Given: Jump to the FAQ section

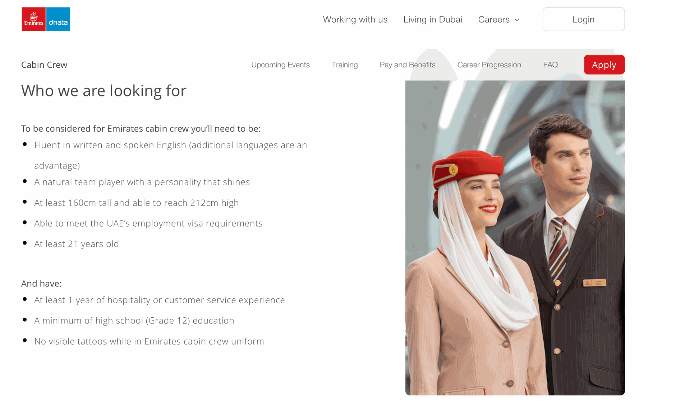Looking at the screenshot, I should [x=551, y=65].
